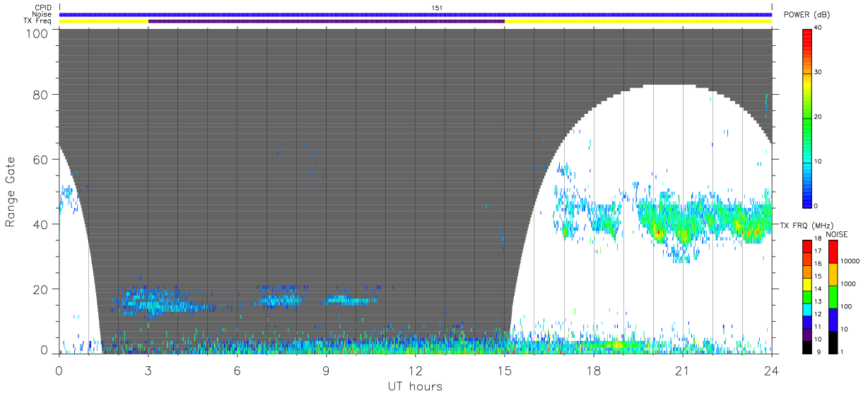The image size is (868, 401).
Task: Click range gate tick label 100
Action: (38, 33)
